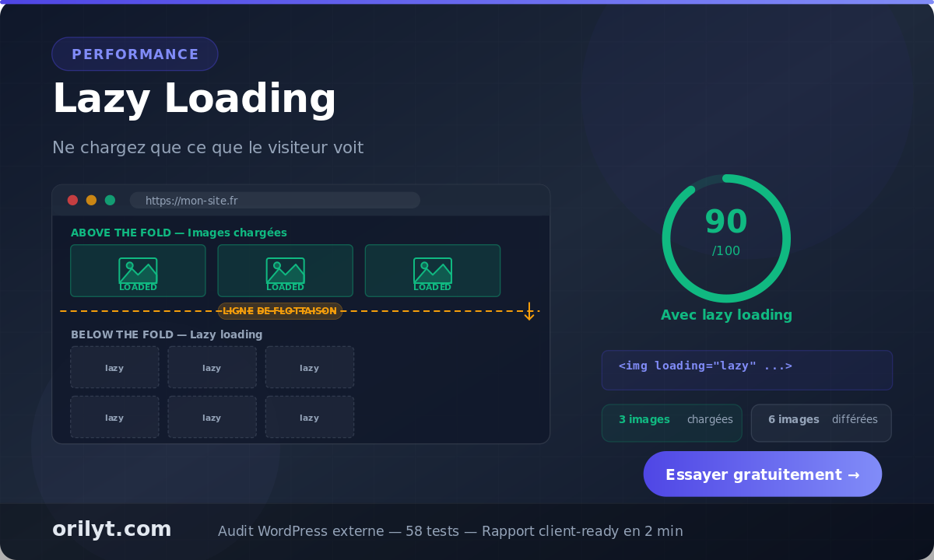Click the green dot in mock browser
This screenshot has height=560, width=934.
tap(110, 200)
